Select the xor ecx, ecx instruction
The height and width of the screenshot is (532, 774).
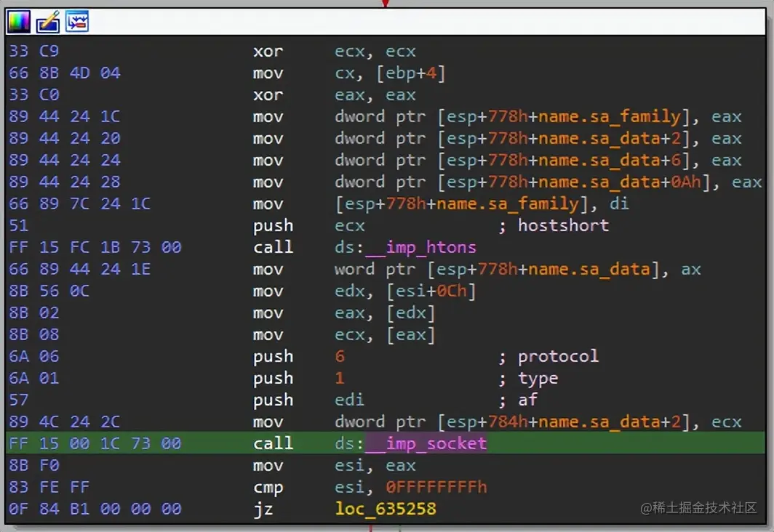point(334,52)
